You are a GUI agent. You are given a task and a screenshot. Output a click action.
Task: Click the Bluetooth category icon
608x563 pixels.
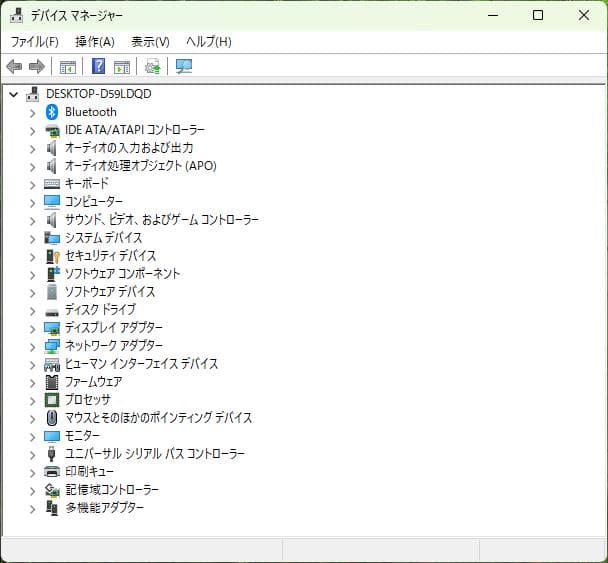(x=52, y=112)
